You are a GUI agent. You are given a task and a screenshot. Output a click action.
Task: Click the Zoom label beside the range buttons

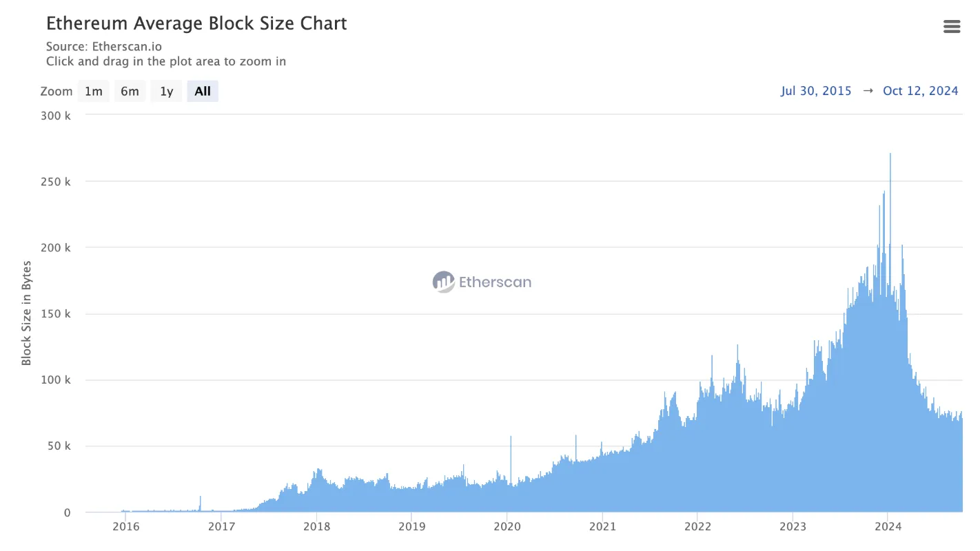(x=57, y=90)
